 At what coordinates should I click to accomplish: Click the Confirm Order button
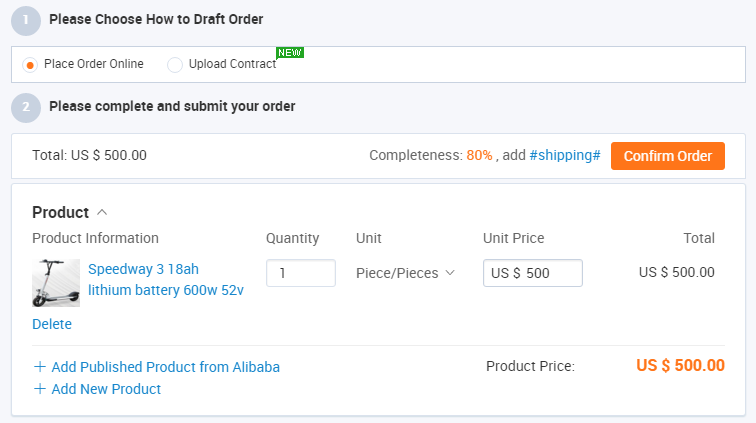[x=667, y=156]
